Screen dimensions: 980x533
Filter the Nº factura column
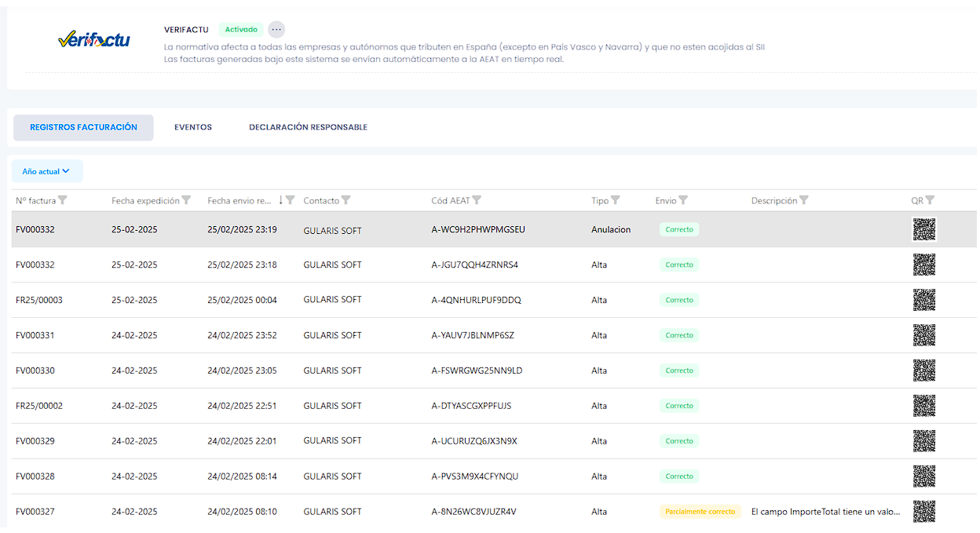(x=63, y=200)
